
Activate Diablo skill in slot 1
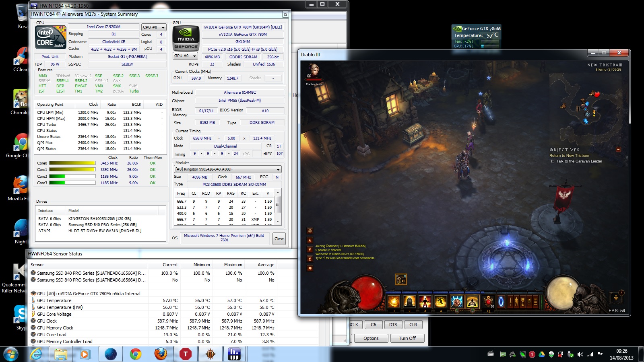(x=394, y=301)
